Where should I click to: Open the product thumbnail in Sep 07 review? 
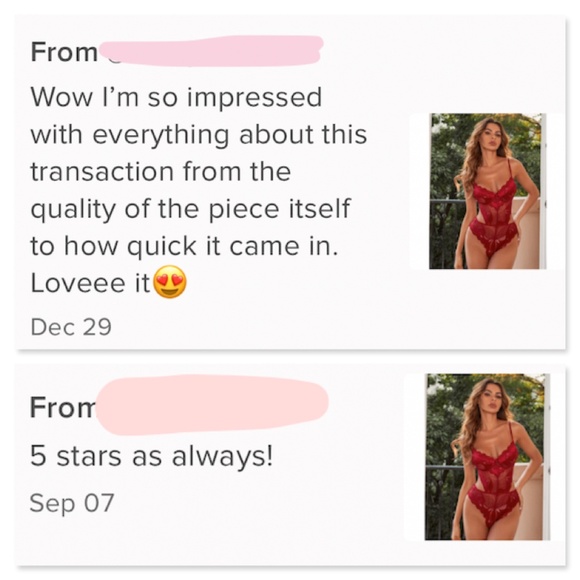(x=487, y=457)
